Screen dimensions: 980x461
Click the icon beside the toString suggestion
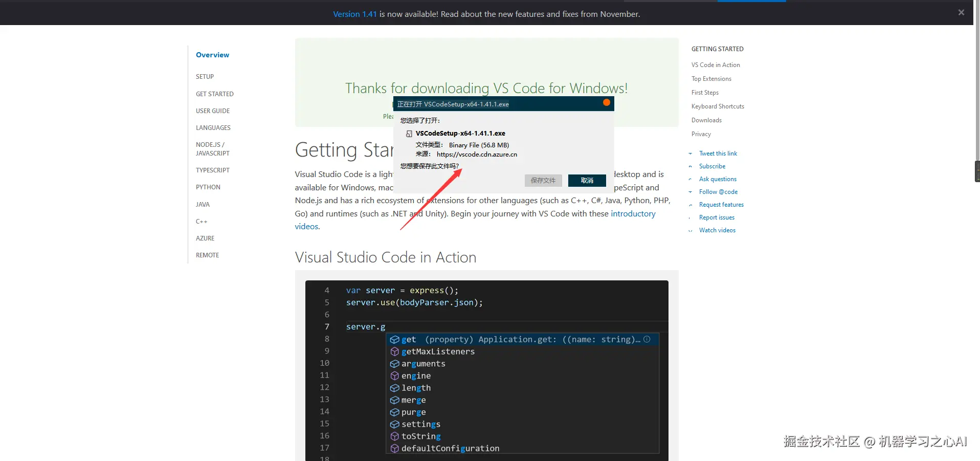394,436
